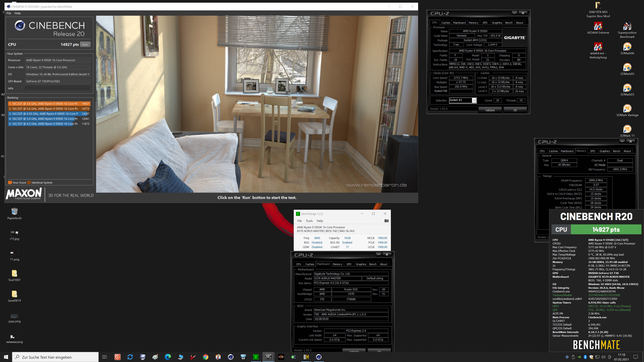Select ranking entry scoring 14773
The image size is (644, 362).
[49, 109]
